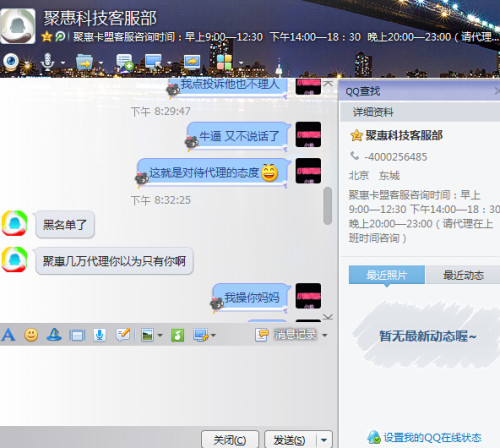This screenshot has height=448, width=500.
Task: Click the phone number -4000256485
Action: pos(396,157)
